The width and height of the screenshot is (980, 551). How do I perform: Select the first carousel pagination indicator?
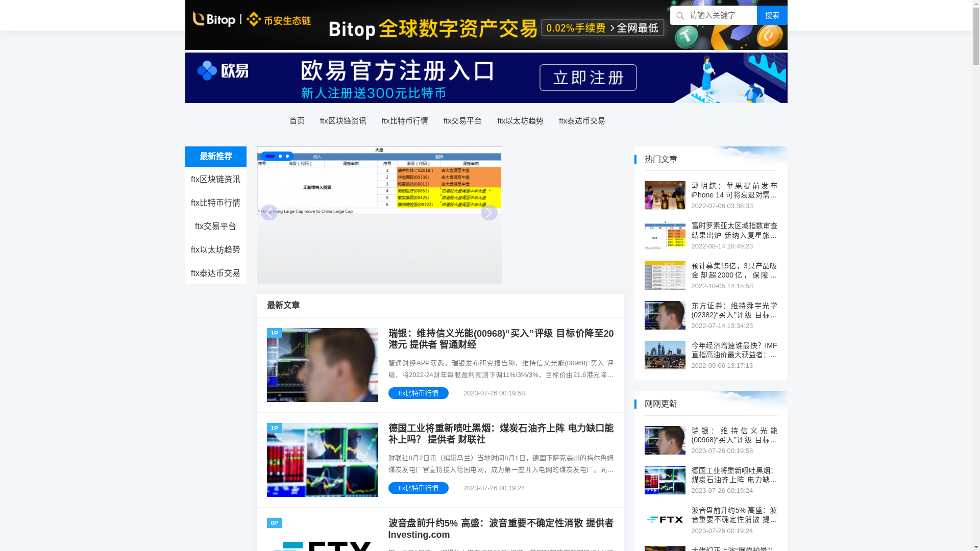click(269, 156)
